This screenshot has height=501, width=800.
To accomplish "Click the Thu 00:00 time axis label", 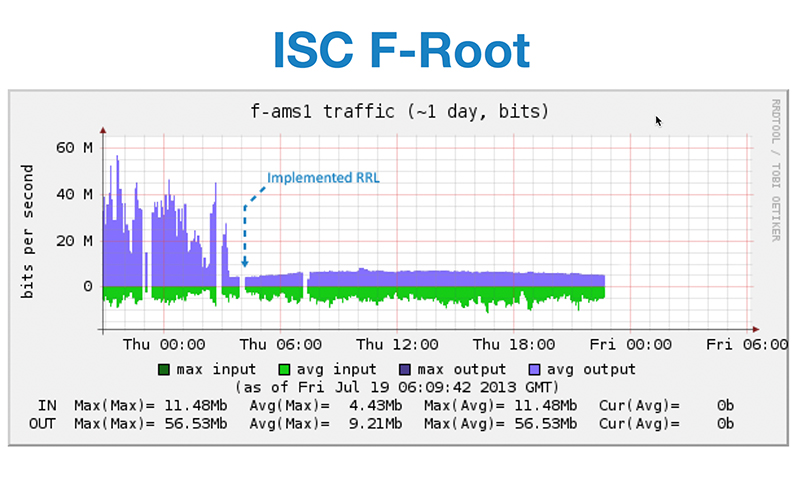I will [x=164, y=344].
